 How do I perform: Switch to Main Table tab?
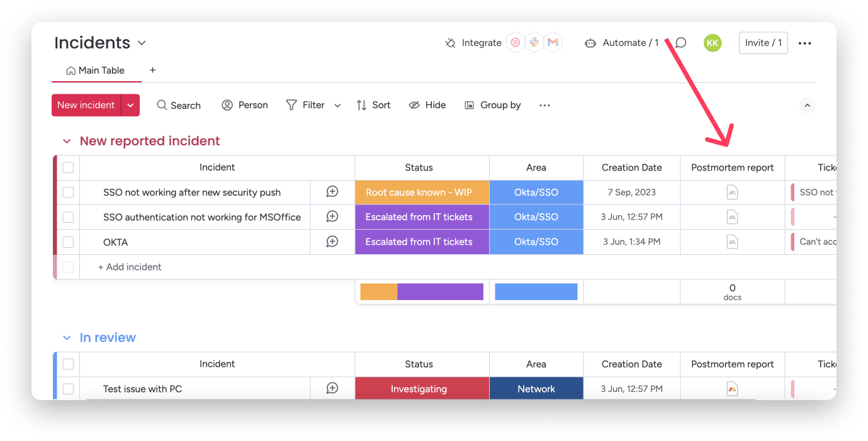click(x=96, y=70)
